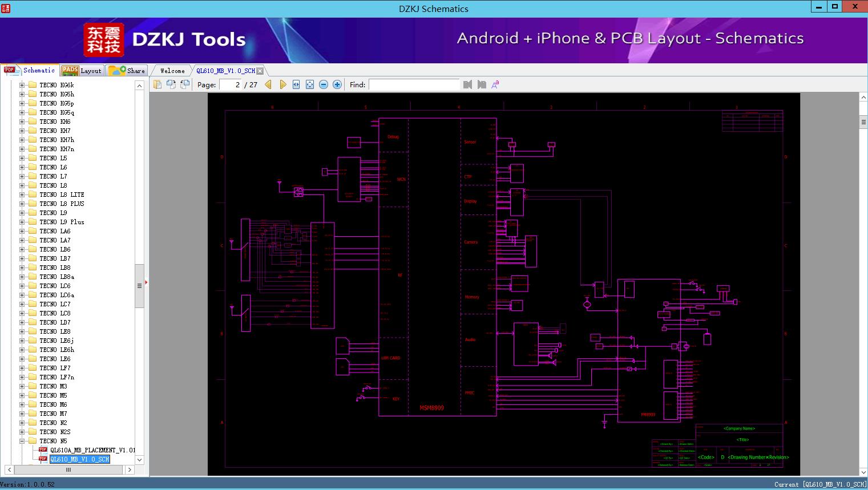Zoom out with the minus icon
Image resolution: width=868 pixels, height=490 pixels.
324,84
